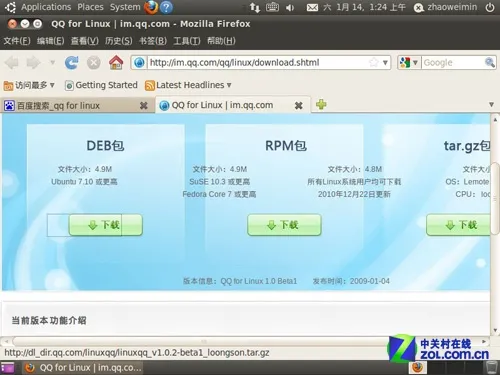Image resolution: width=500 pixels, height=375 pixels.
Task: Click the Ubuntu logo in the top panel
Action: point(10,7)
